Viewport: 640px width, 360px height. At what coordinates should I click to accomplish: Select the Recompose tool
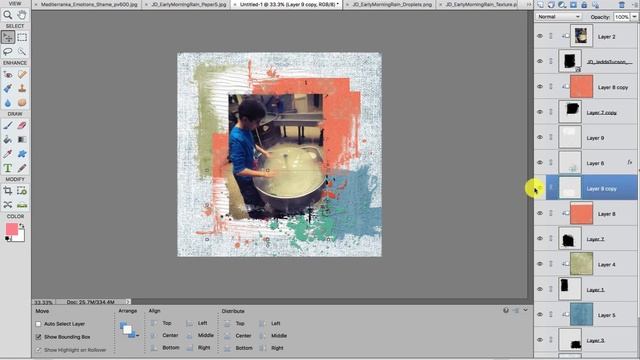[22, 191]
